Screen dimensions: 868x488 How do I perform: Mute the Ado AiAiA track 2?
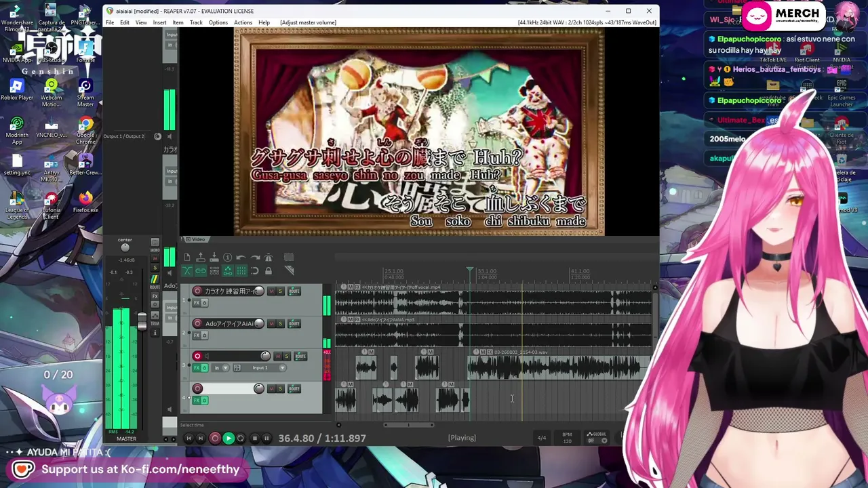coord(271,323)
